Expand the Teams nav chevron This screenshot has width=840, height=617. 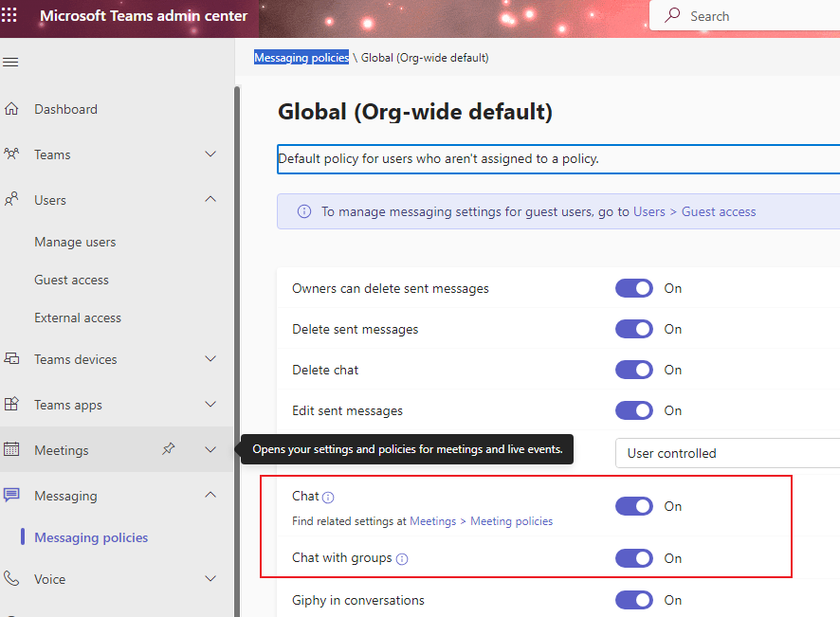coord(210,154)
